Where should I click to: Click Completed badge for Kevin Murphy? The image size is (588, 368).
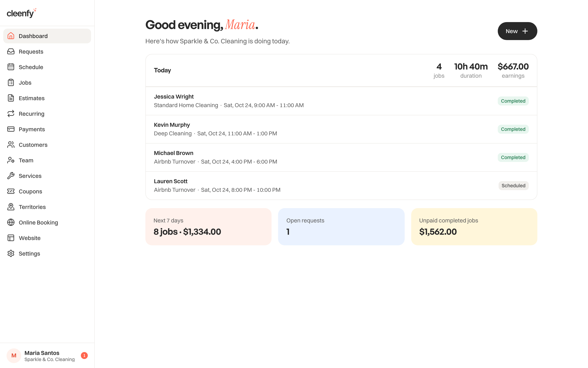(513, 129)
